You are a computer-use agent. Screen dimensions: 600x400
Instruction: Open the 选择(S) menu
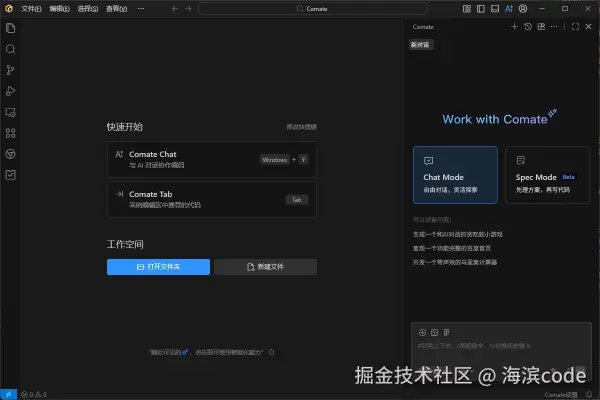[88, 8]
